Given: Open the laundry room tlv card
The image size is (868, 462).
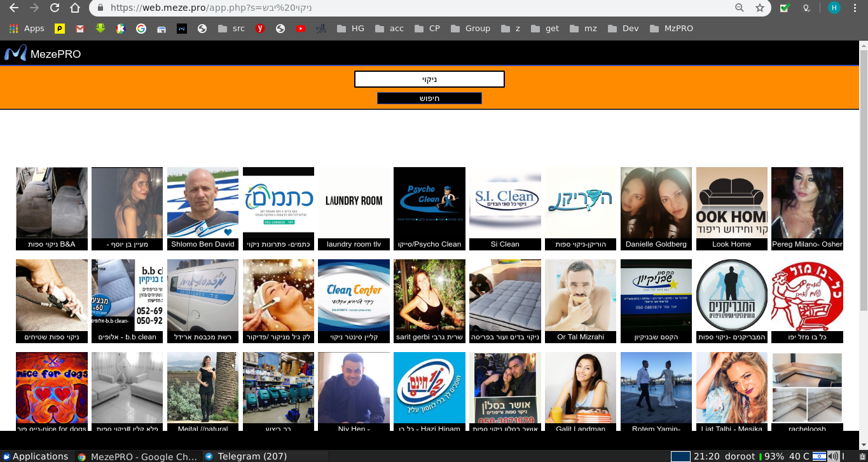Looking at the screenshot, I should [354, 208].
